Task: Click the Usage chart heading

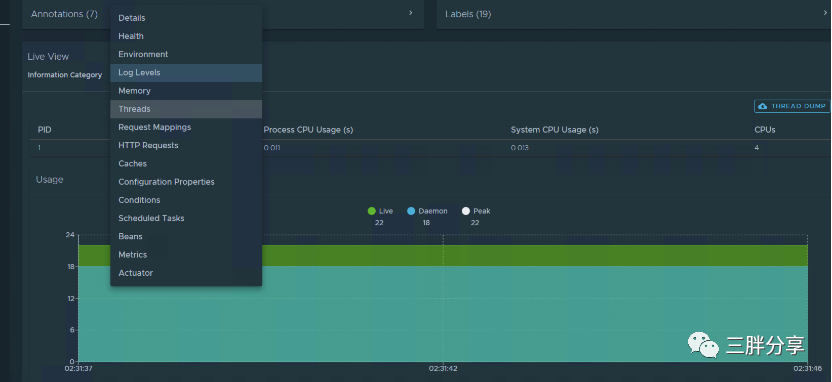Action: click(x=49, y=180)
